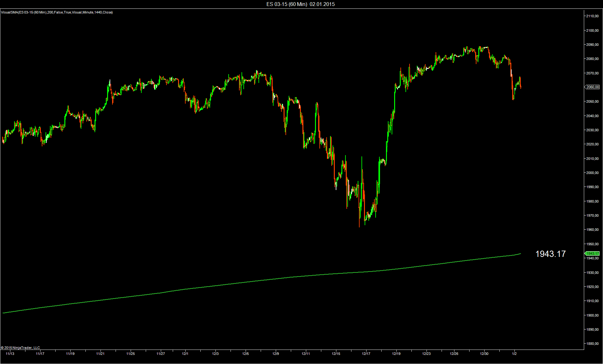Image resolution: width=603 pixels, height=364 pixels.
Task: Click the 12/23 date label
Action: [426, 354]
